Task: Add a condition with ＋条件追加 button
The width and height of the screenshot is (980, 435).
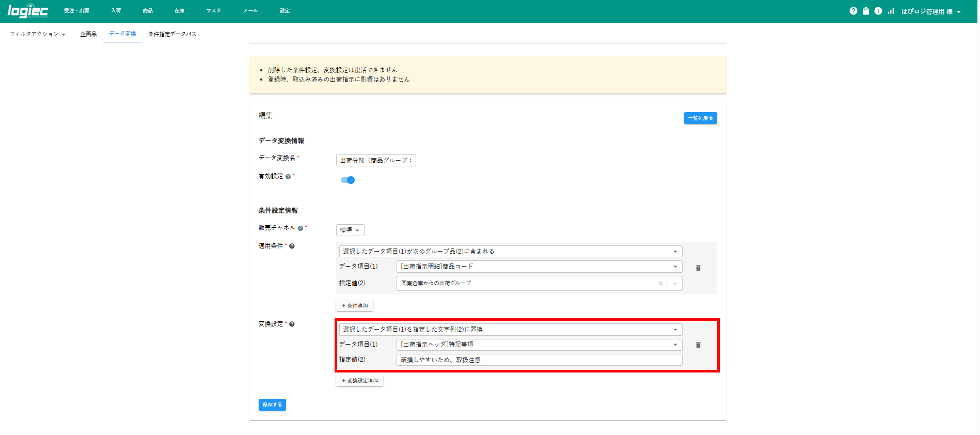Action: (x=355, y=306)
